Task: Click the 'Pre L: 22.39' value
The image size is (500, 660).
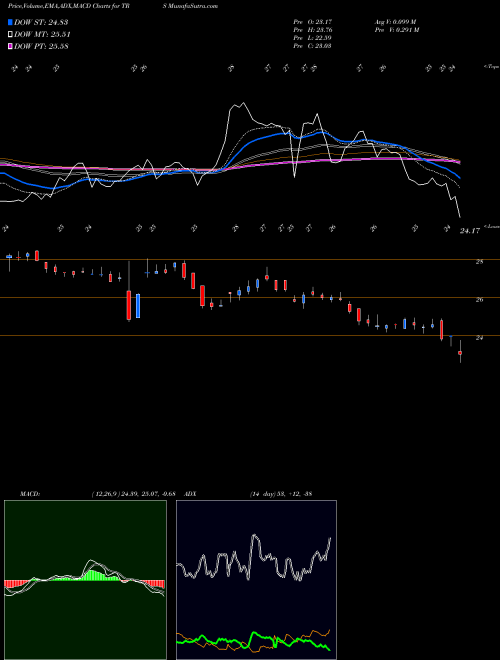Action: pyautogui.click(x=313, y=38)
